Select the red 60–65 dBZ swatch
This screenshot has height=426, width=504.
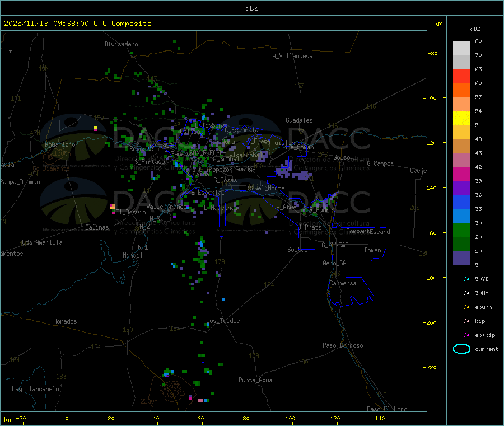(x=461, y=76)
